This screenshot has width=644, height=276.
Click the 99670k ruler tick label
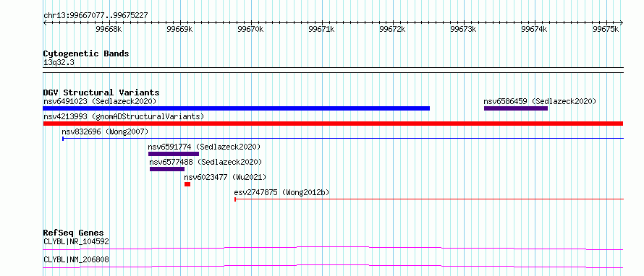point(251,29)
